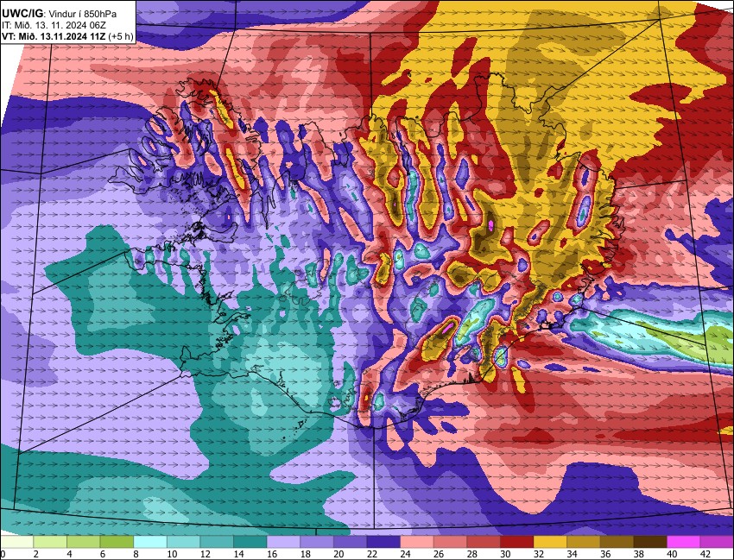Select the lavender legend swatch between 16 and 18
734x560 pixels.
point(284,542)
